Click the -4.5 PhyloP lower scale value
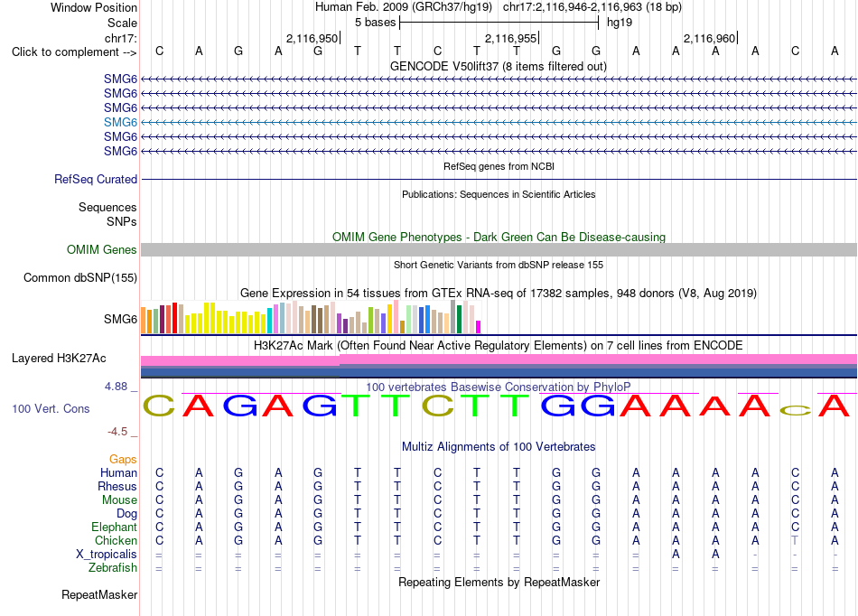The height and width of the screenshot is (616, 858). click(117, 432)
